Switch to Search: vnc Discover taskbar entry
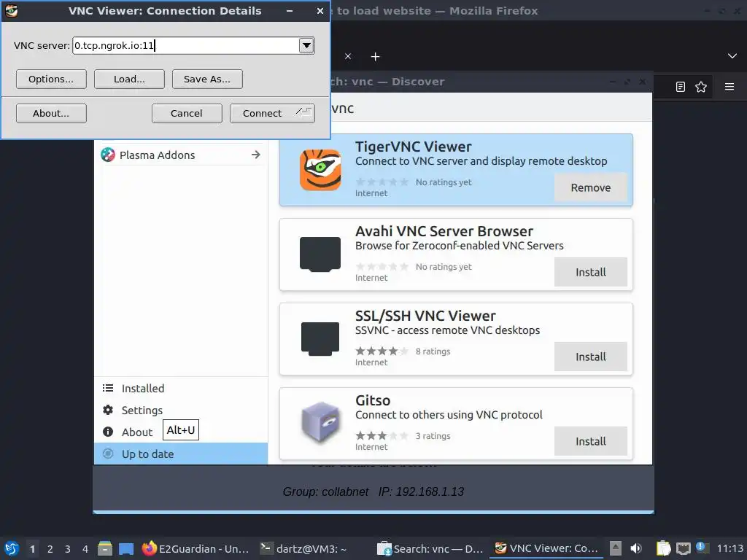Image resolution: width=747 pixels, height=560 pixels. (x=430, y=549)
